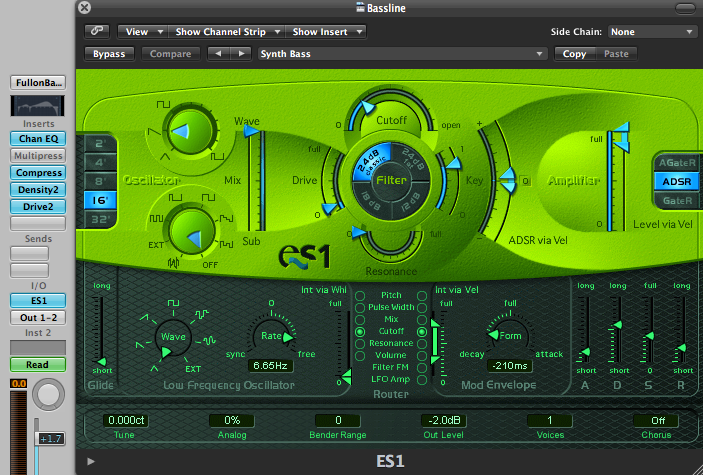Click the Cutoff arc handle
The image size is (703, 475).
tap(367, 108)
